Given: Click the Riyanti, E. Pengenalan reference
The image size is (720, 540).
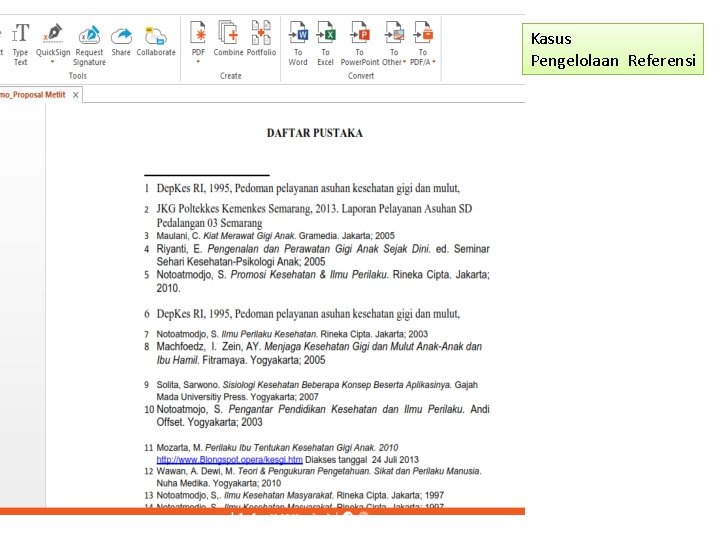Looking at the screenshot, I should (x=317, y=255).
